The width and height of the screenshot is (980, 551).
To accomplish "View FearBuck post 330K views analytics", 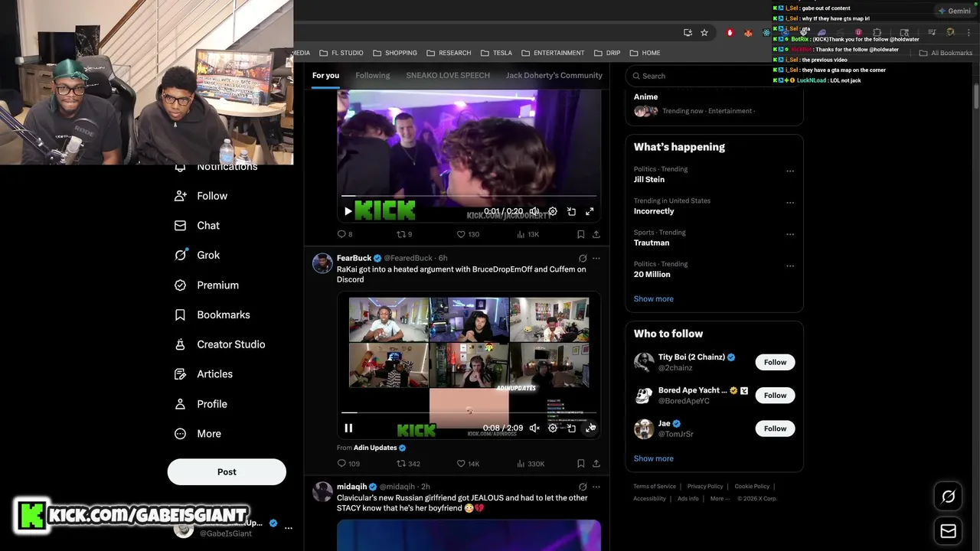I will click(x=531, y=464).
